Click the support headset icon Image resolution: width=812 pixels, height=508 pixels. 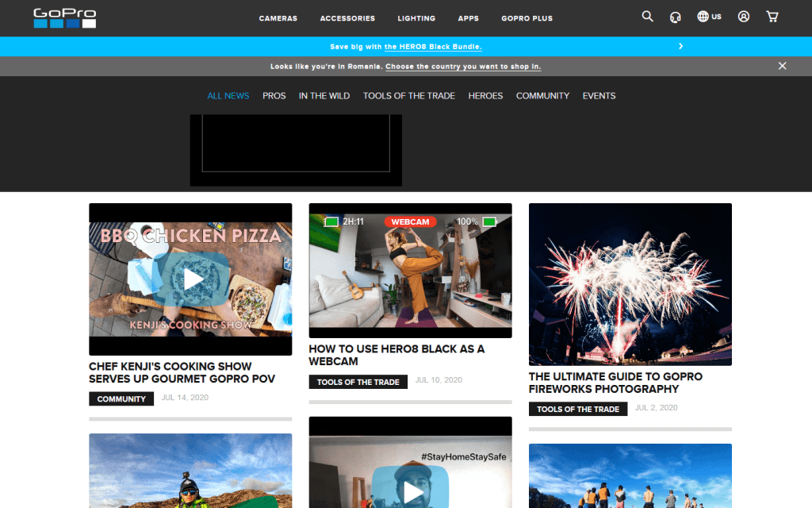coord(676,17)
